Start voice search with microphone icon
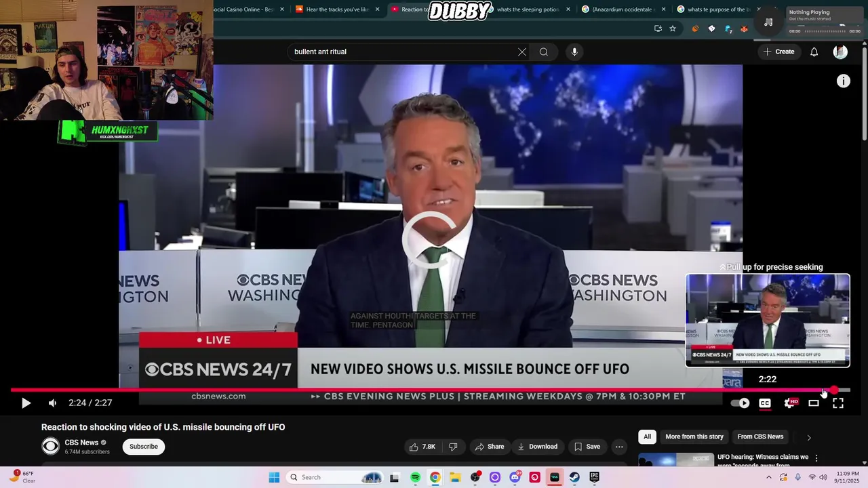 click(x=574, y=52)
